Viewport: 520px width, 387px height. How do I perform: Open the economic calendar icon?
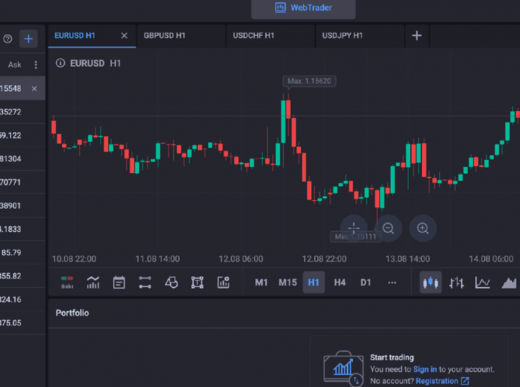119,283
